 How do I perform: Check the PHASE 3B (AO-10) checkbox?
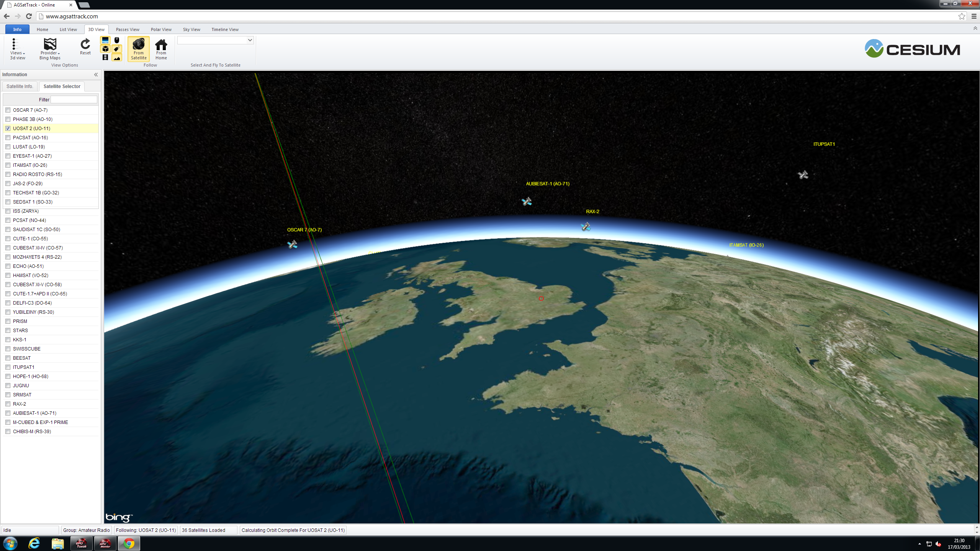point(8,119)
